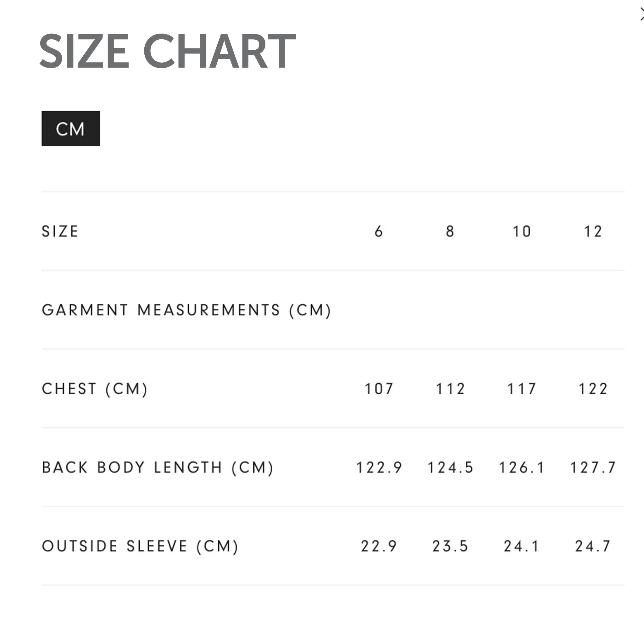Select size 12 column header
Screen dimensions: 644x644
593,231
